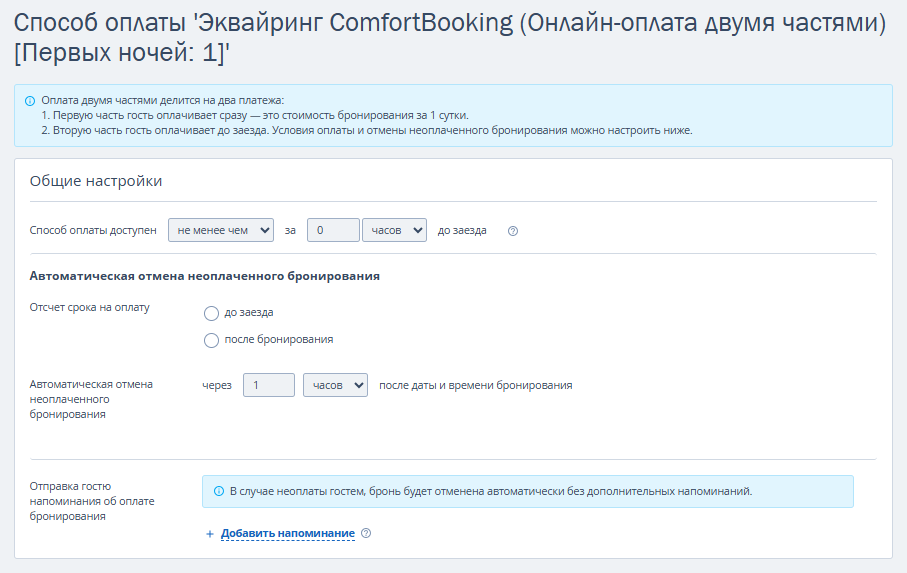Image resolution: width=907 pixels, height=573 pixels.
Task: Click plus icon before 'Добавить напоминание'
Action: point(210,534)
